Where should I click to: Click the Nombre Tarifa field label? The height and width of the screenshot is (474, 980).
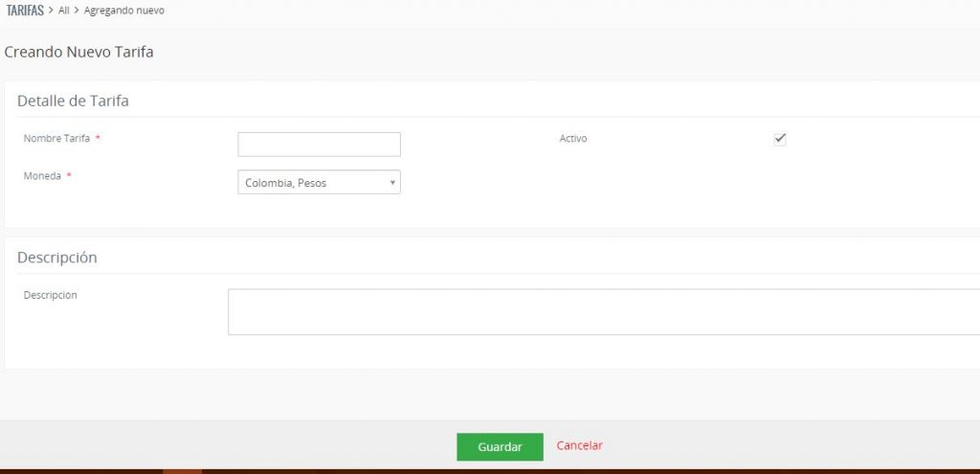click(x=56, y=139)
